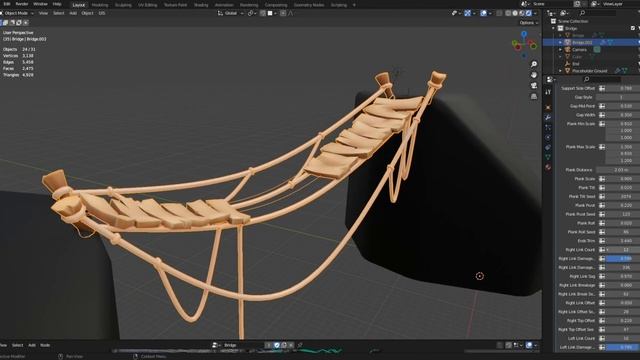Toggle attribute input for Plank Tilt
The width and height of the screenshot is (640, 360).
click(x=602, y=188)
